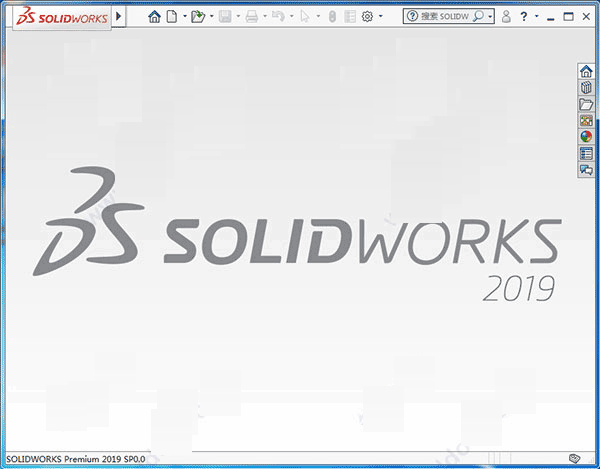
Task: Open Custom Properties tab in task pane
Action: (586, 153)
